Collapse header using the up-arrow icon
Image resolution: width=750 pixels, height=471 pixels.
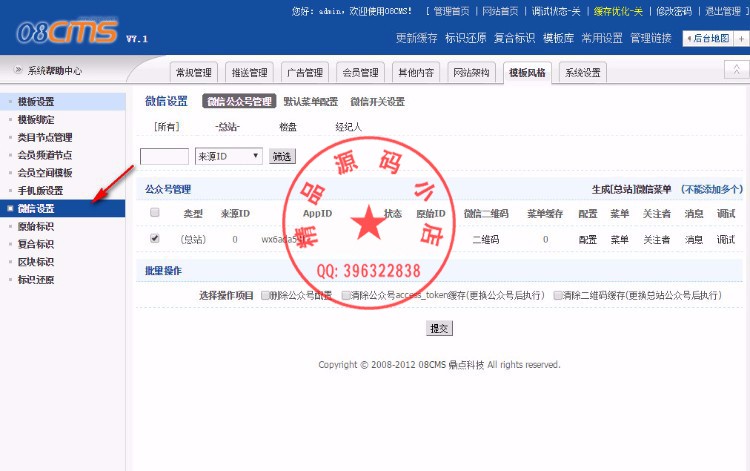[736, 69]
